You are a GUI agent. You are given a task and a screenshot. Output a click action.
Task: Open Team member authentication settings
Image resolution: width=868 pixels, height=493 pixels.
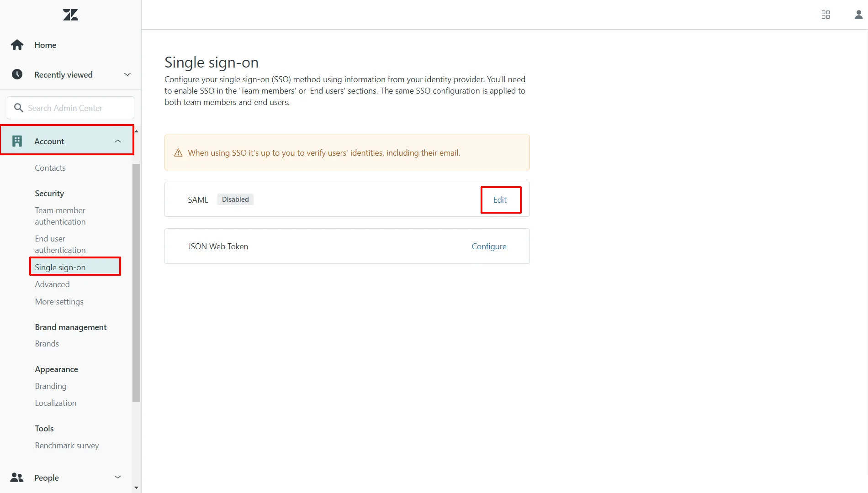[x=60, y=215]
